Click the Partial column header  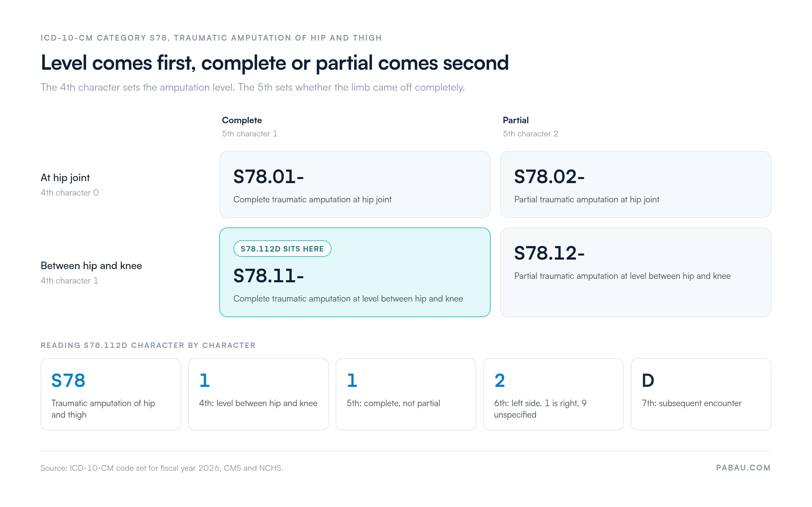tap(516, 120)
